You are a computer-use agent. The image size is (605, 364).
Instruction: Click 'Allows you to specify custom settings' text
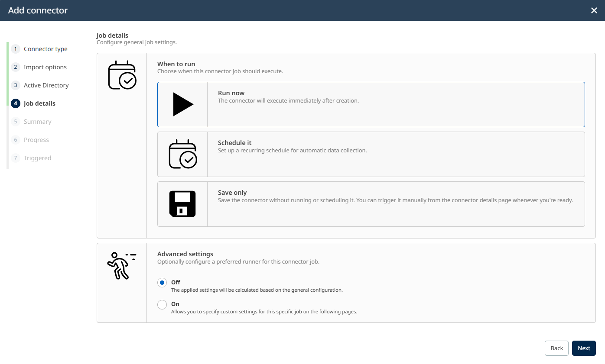click(264, 312)
